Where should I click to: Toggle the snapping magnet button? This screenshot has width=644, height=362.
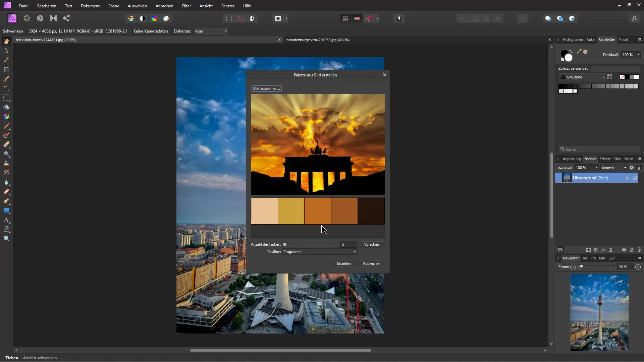[x=369, y=18]
